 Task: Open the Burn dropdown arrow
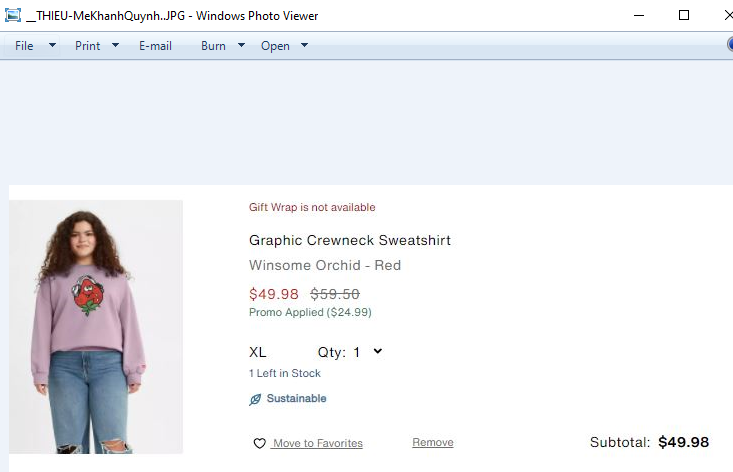pos(241,46)
